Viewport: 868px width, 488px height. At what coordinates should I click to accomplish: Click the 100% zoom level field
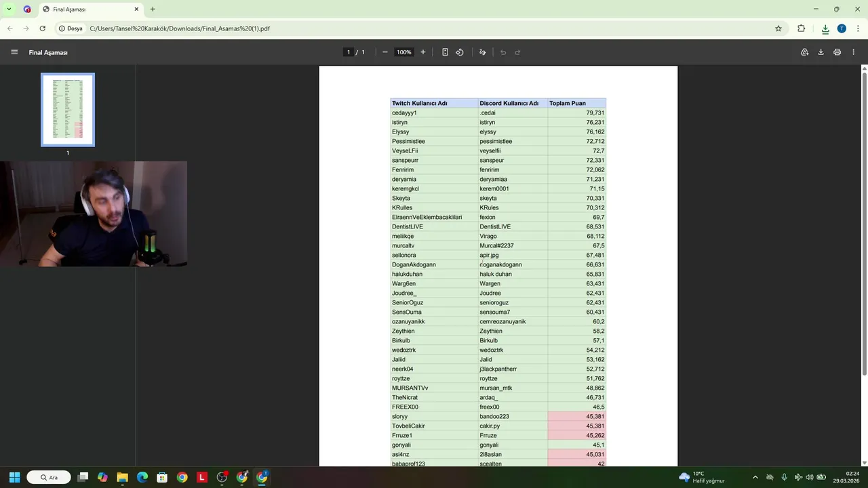pos(404,52)
